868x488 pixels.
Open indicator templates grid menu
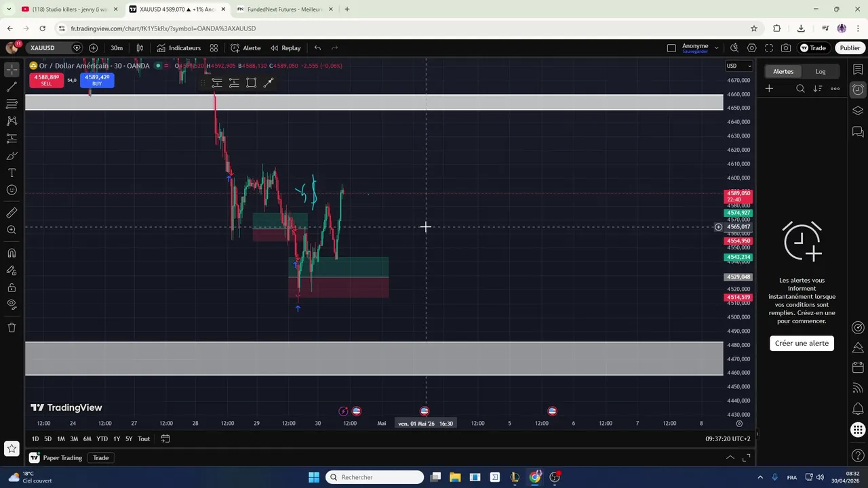tap(214, 48)
